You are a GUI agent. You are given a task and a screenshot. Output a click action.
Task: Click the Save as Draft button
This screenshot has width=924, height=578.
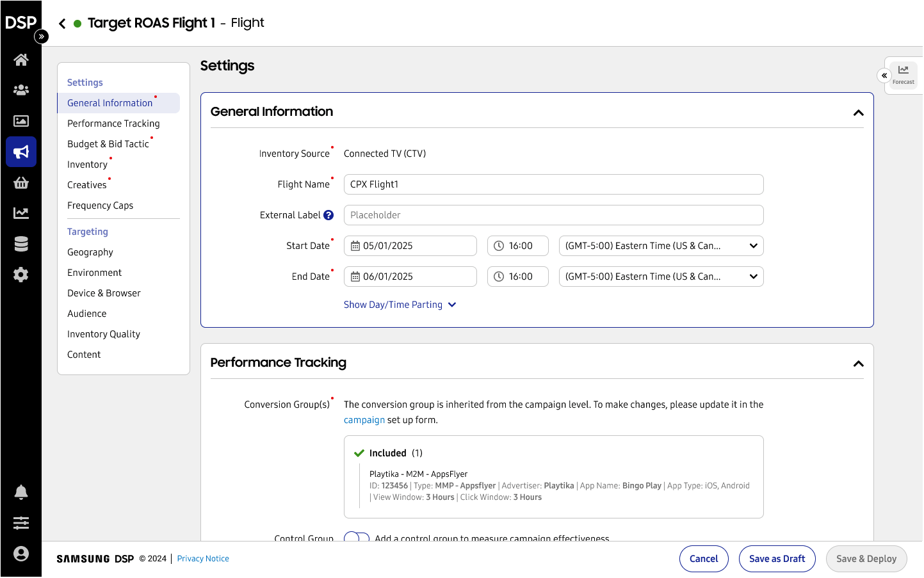[777, 559]
